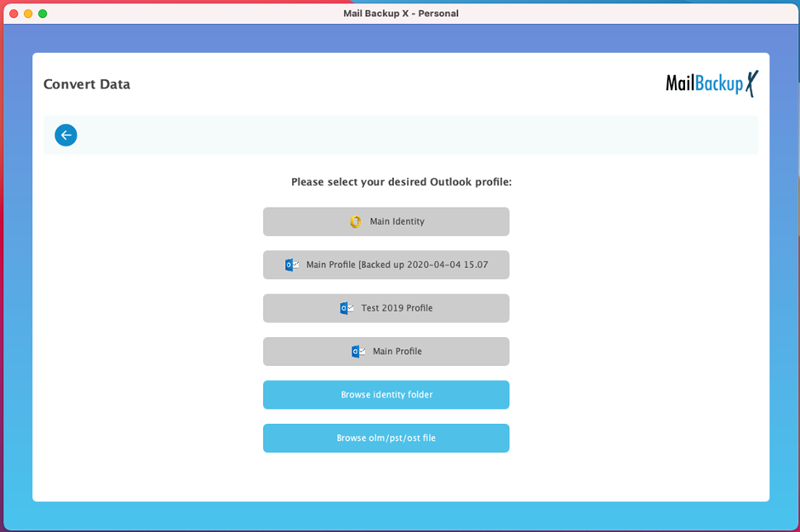The image size is (800, 532).
Task: Close the Mail Backup X window
Action: click(x=14, y=14)
